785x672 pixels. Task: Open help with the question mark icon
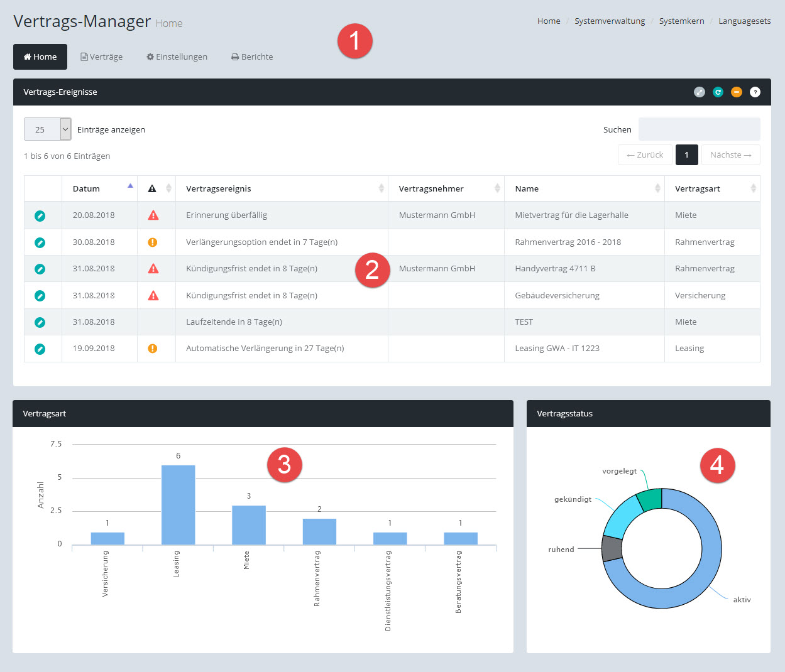click(755, 92)
